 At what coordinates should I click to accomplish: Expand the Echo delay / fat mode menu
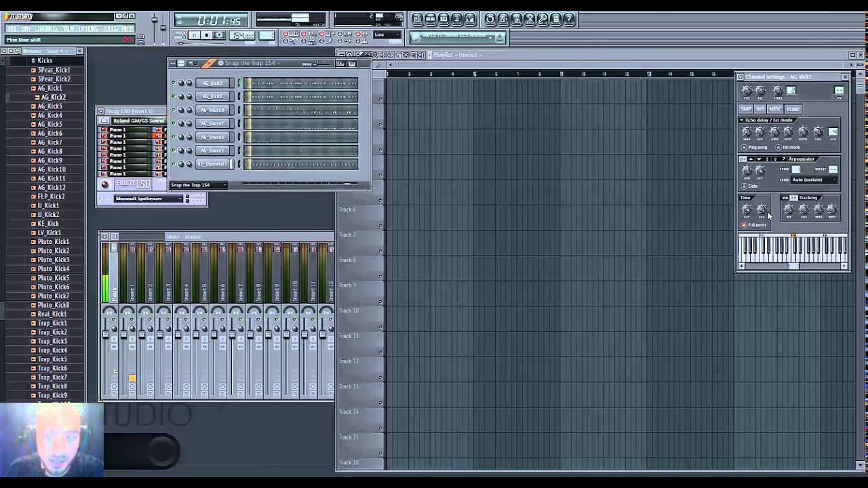pyautogui.click(x=741, y=120)
